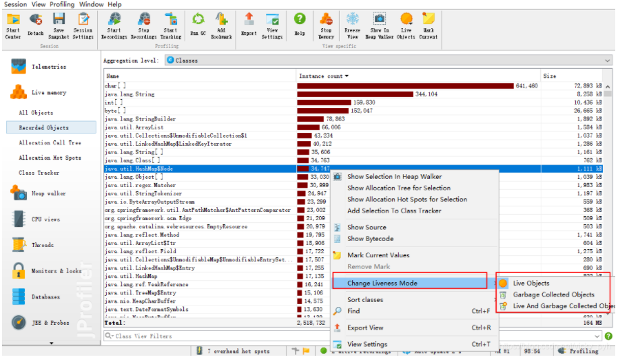Select Recorded Objects view in sidebar

[51, 127]
